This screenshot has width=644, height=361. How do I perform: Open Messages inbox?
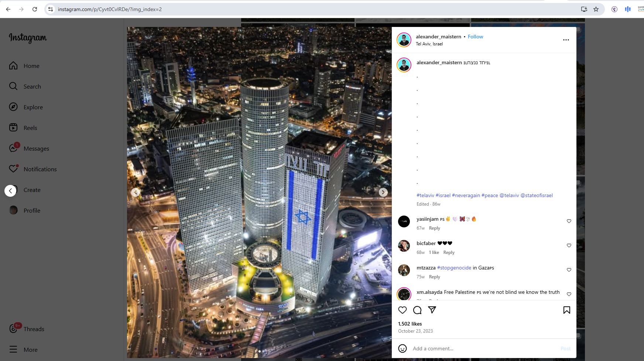(36, 148)
